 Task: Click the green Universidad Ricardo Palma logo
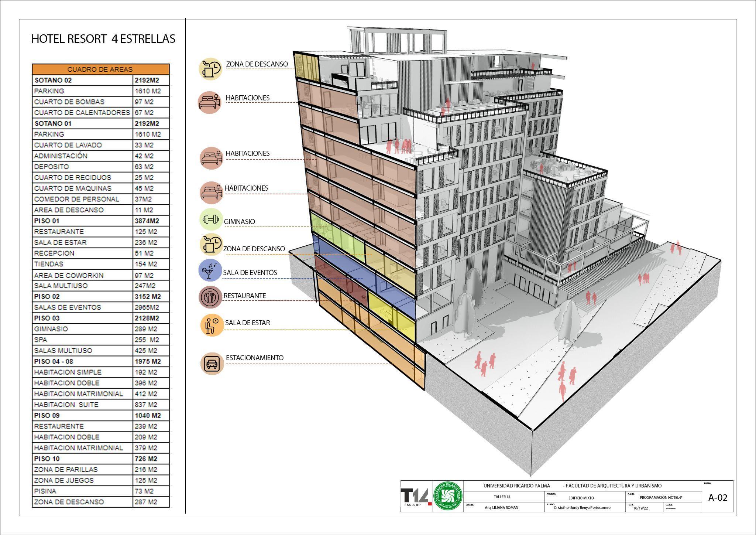point(447,496)
